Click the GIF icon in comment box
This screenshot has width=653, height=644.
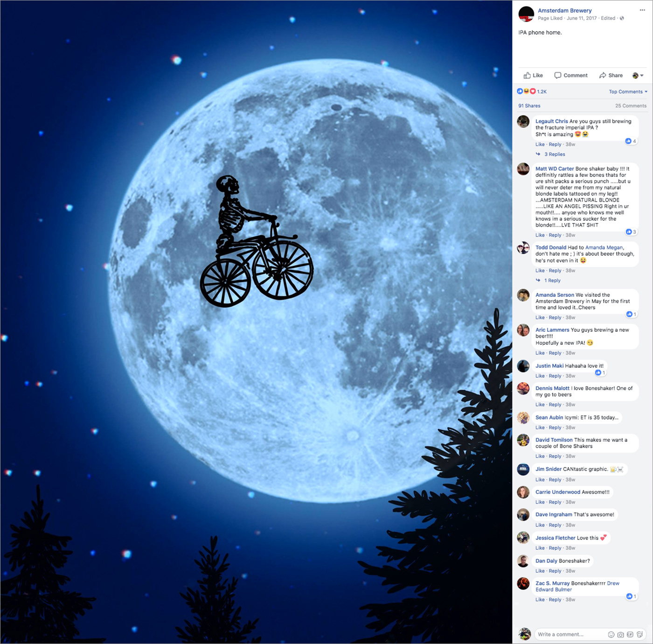[x=630, y=635]
